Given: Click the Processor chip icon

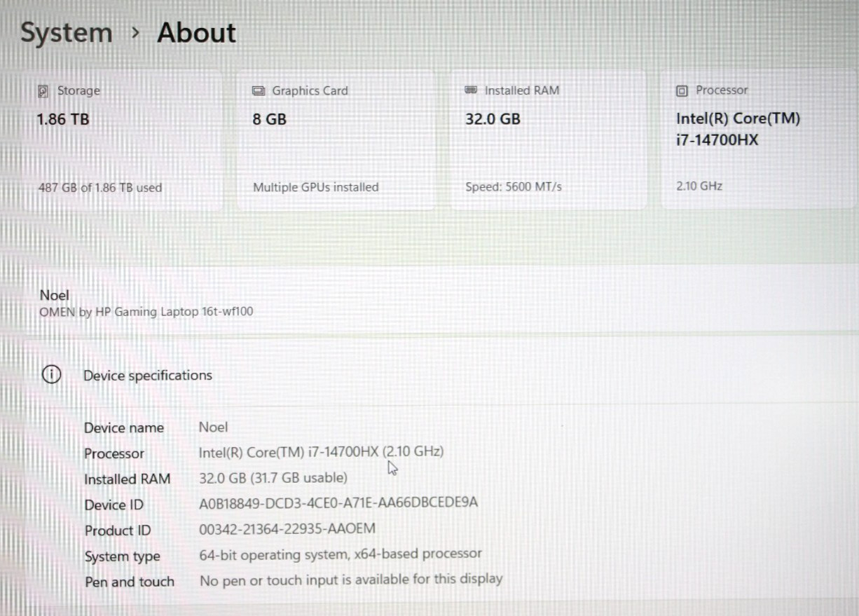Looking at the screenshot, I should click(x=682, y=90).
